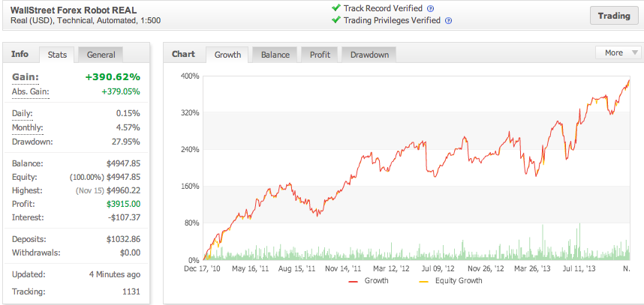The image size is (644, 305).
Task: Show the Drawdown chart tab
Action: (369, 55)
